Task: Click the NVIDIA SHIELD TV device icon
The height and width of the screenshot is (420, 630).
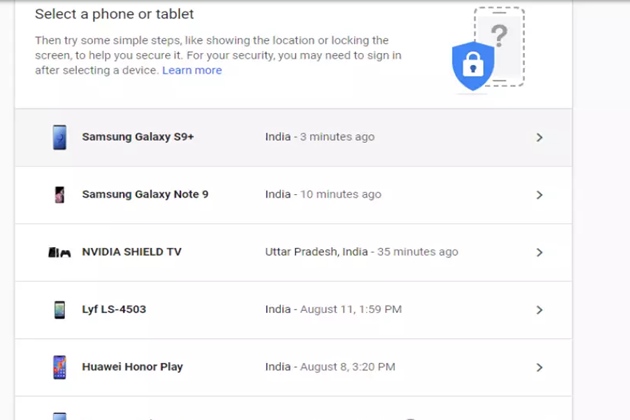Action: coord(60,253)
